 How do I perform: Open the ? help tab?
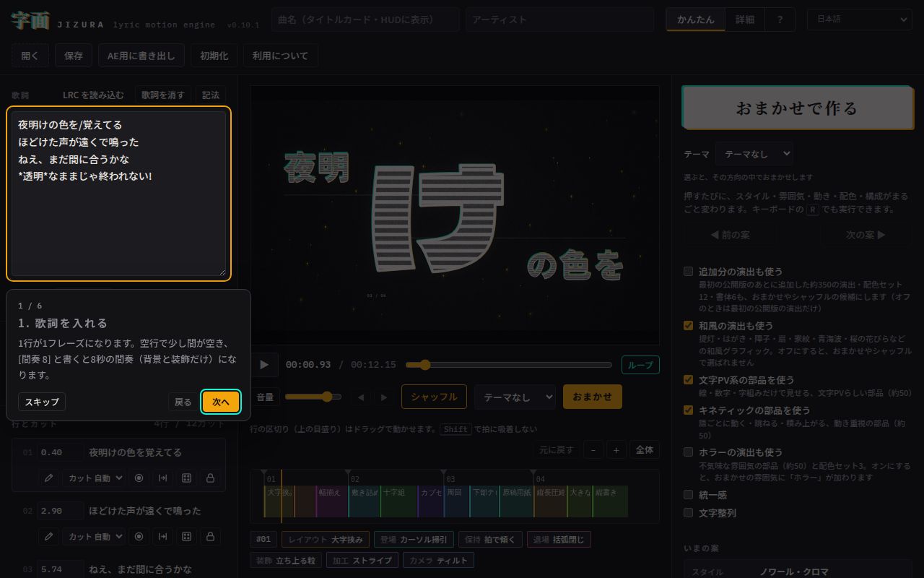(780, 20)
